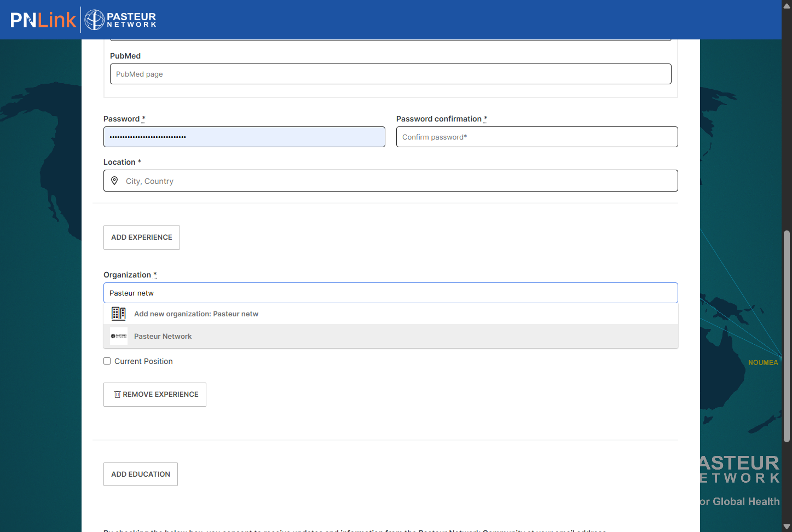Choose Add new organization: Pasteur netw

(391, 314)
